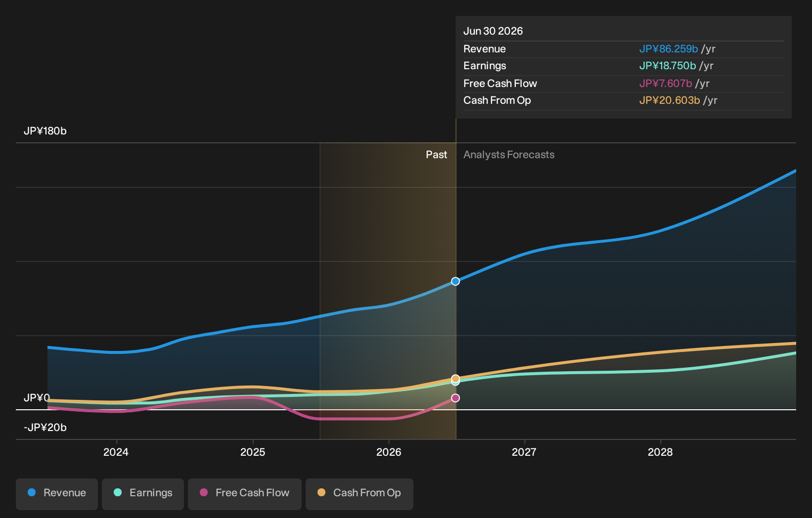Toggle the Cash From Op legend button

tap(360, 494)
